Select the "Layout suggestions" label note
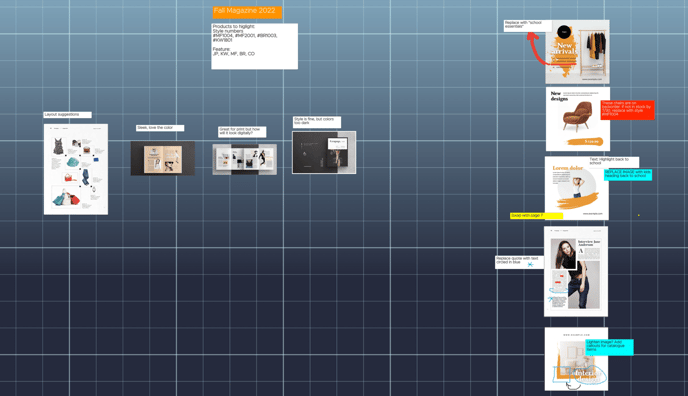The width and height of the screenshot is (688, 396). [x=68, y=115]
